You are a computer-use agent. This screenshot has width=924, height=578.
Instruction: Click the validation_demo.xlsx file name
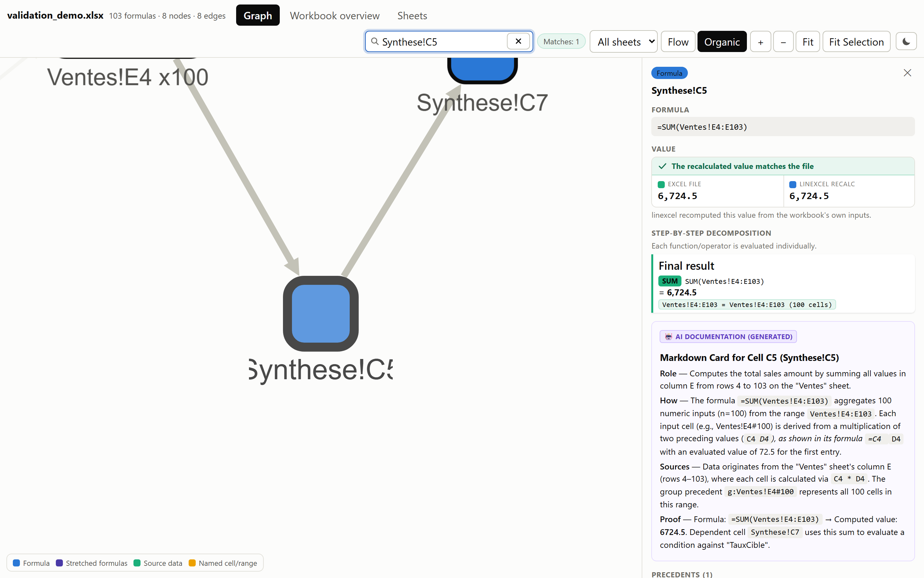[x=56, y=15]
